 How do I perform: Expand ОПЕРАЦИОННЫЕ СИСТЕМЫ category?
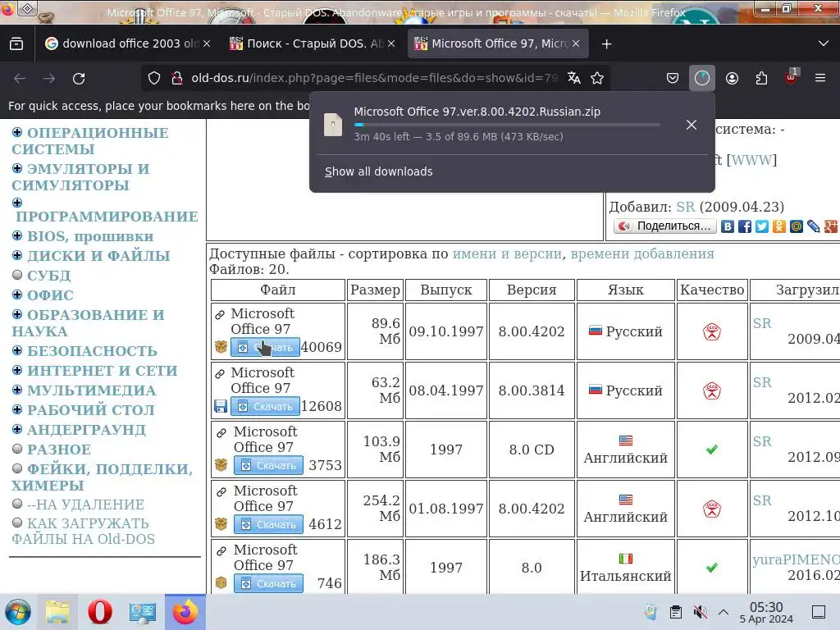tap(17, 132)
